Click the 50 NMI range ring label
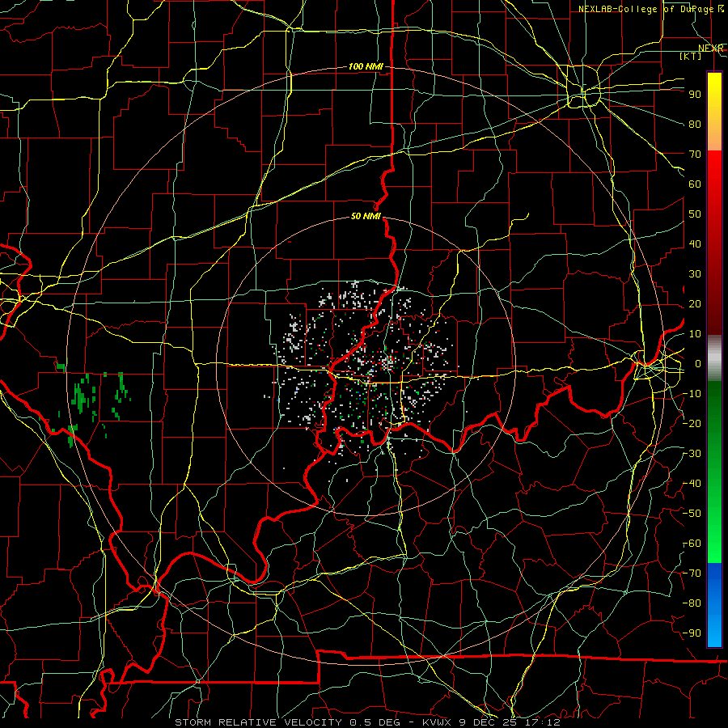This screenshot has height=728, width=728. tap(366, 216)
